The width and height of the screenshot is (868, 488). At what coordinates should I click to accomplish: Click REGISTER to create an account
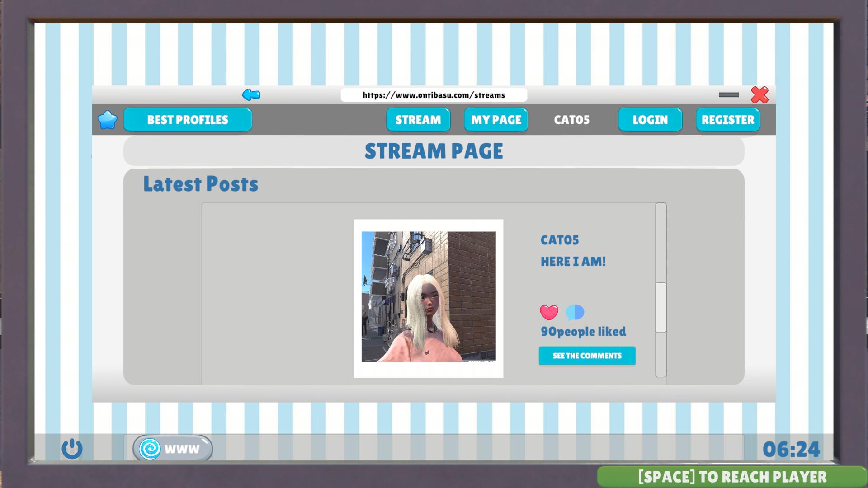727,120
